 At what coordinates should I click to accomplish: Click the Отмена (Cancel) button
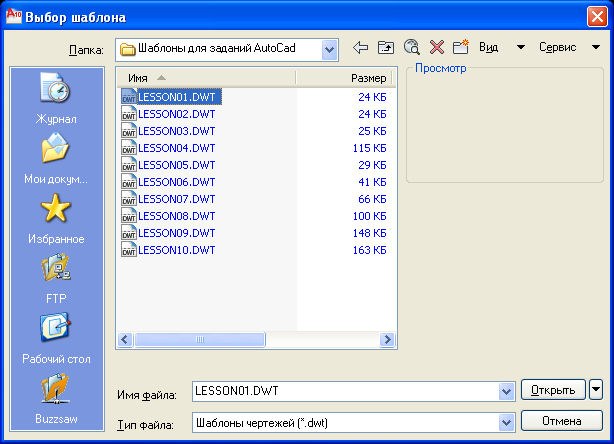562,421
